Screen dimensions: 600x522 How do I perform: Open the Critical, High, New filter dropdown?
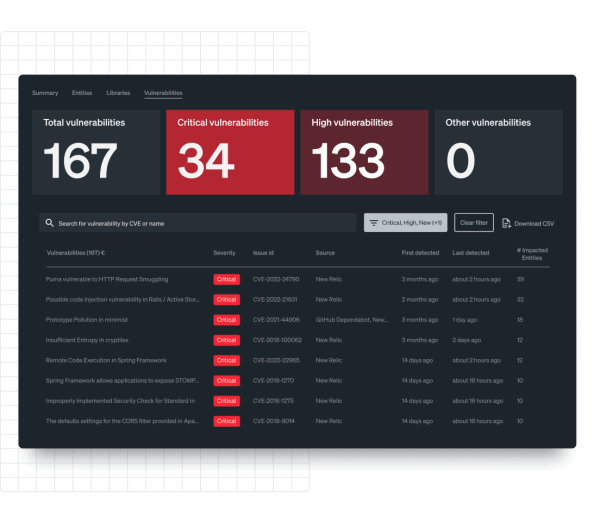pyautogui.click(x=405, y=223)
